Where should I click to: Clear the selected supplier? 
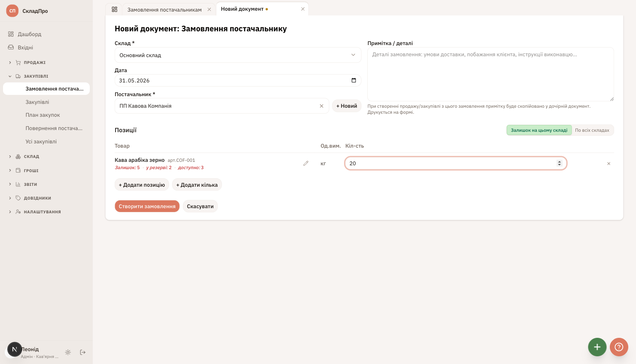(321, 106)
